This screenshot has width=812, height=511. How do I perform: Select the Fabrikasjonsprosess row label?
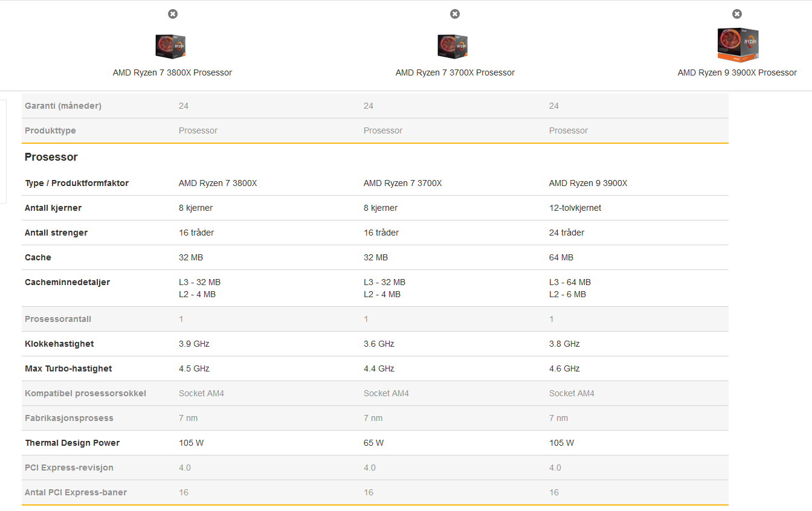pyautogui.click(x=69, y=418)
